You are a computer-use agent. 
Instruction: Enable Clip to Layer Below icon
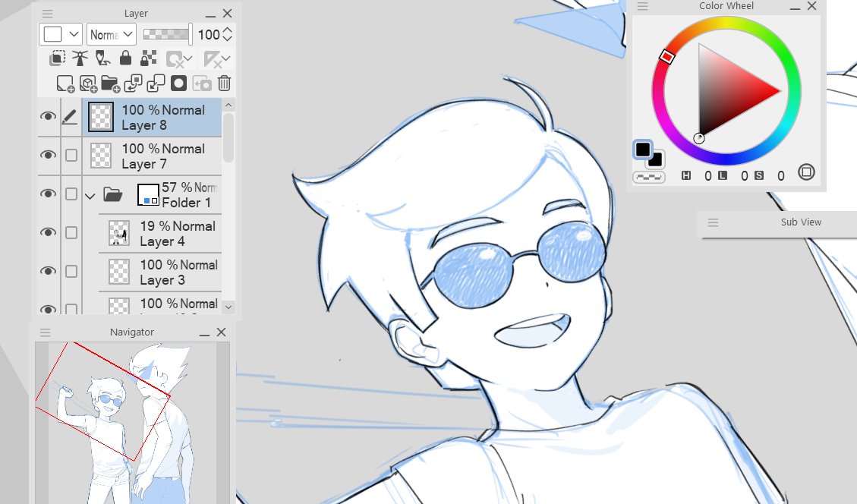coord(57,58)
